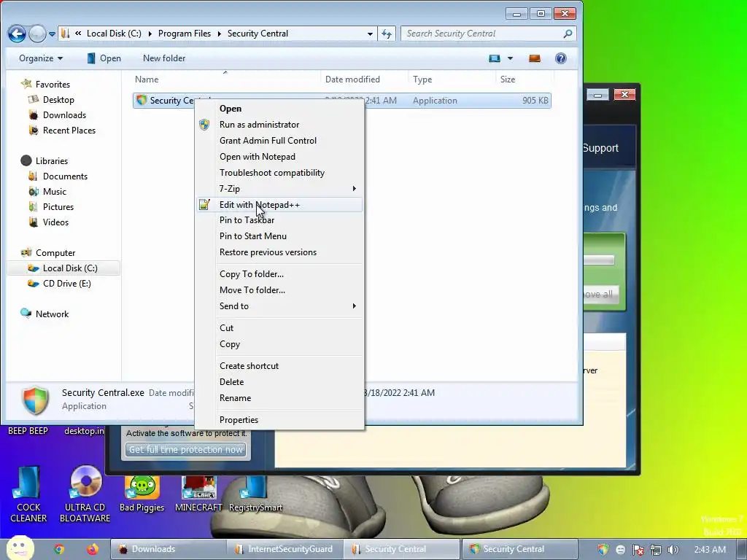The width and height of the screenshot is (747, 560).
Task: Choose Grant Admin Full Control
Action: tap(279, 141)
